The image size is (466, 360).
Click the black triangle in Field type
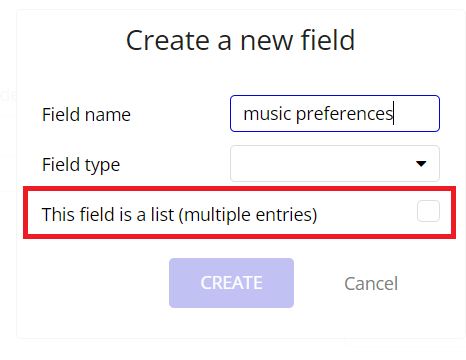tap(421, 164)
